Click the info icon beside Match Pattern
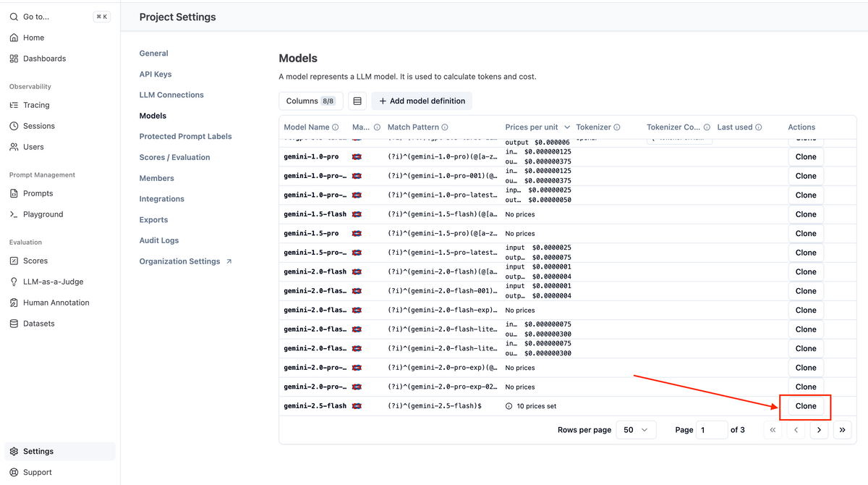 [445, 127]
